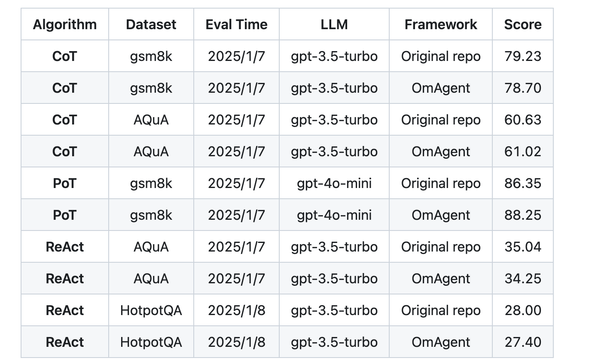Click the Score column header

click(523, 24)
